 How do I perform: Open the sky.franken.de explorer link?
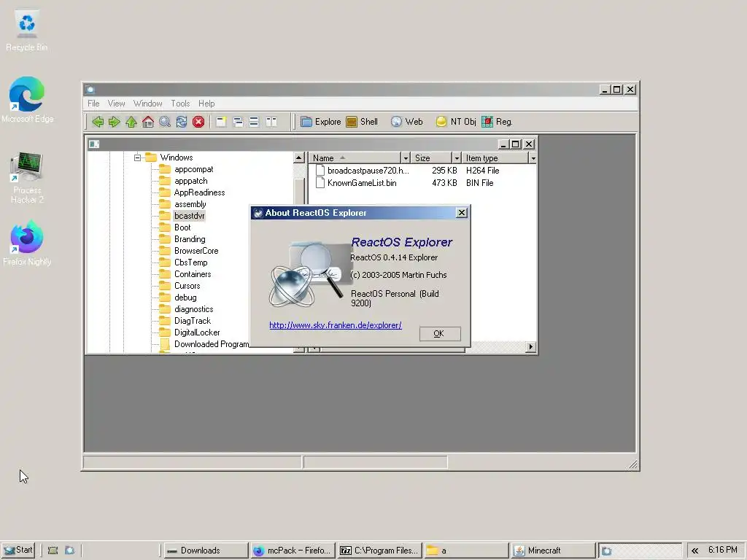(x=336, y=325)
